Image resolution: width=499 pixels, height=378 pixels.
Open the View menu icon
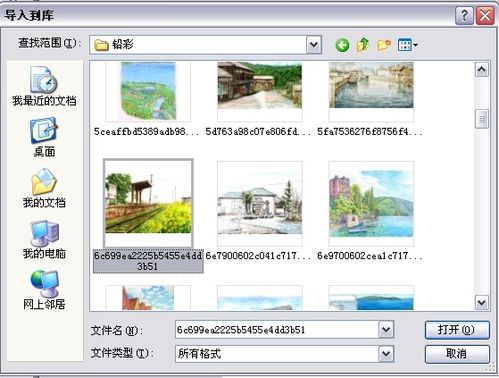pyautogui.click(x=407, y=45)
